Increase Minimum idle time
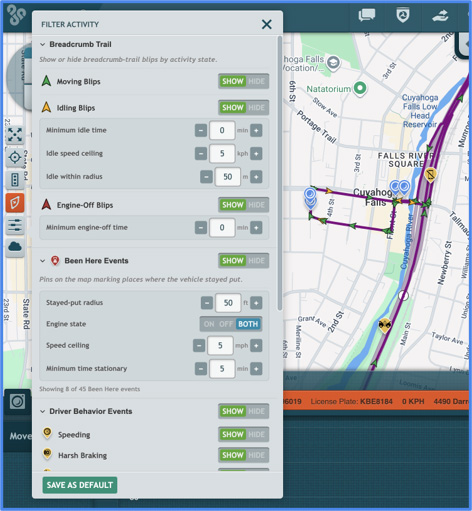The height and width of the screenshot is (511, 472). coord(256,131)
